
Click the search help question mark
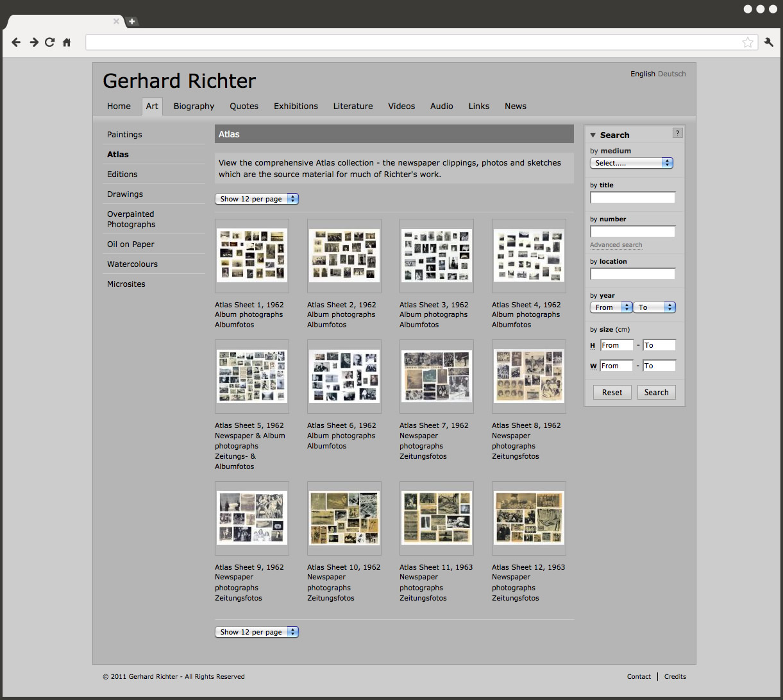pos(677,133)
